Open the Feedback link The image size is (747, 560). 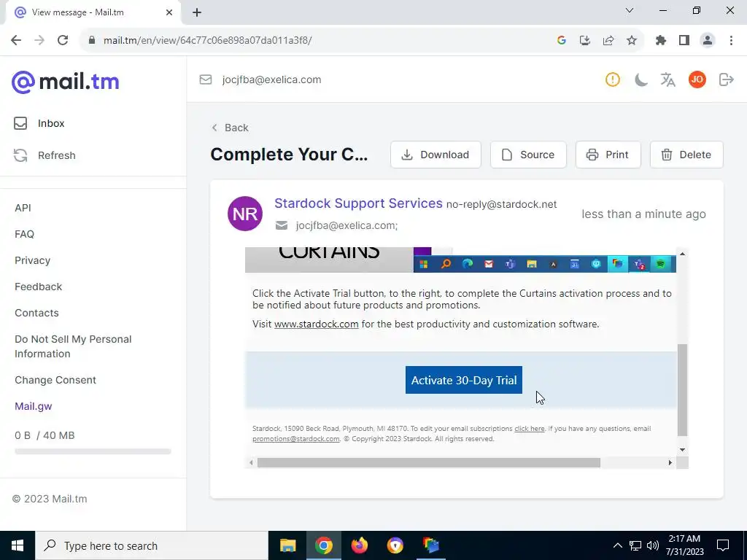[38, 287]
